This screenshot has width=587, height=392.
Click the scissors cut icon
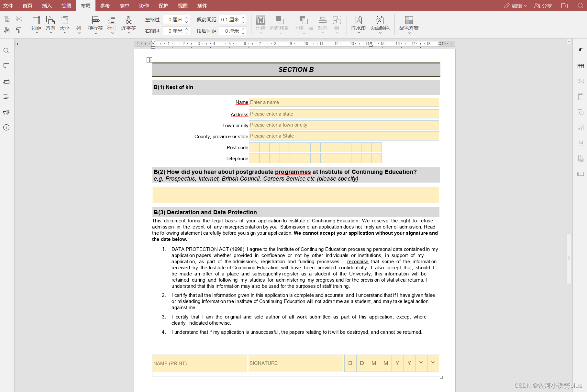19,19
